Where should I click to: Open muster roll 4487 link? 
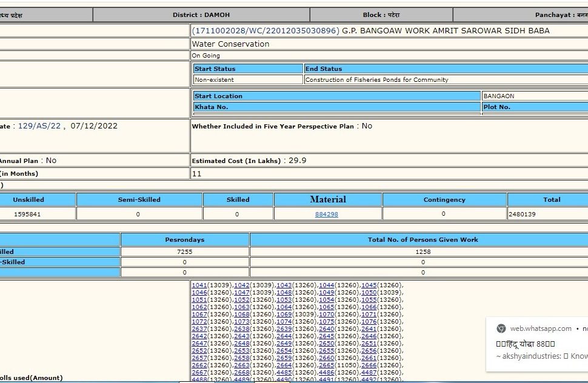point(369,373)
